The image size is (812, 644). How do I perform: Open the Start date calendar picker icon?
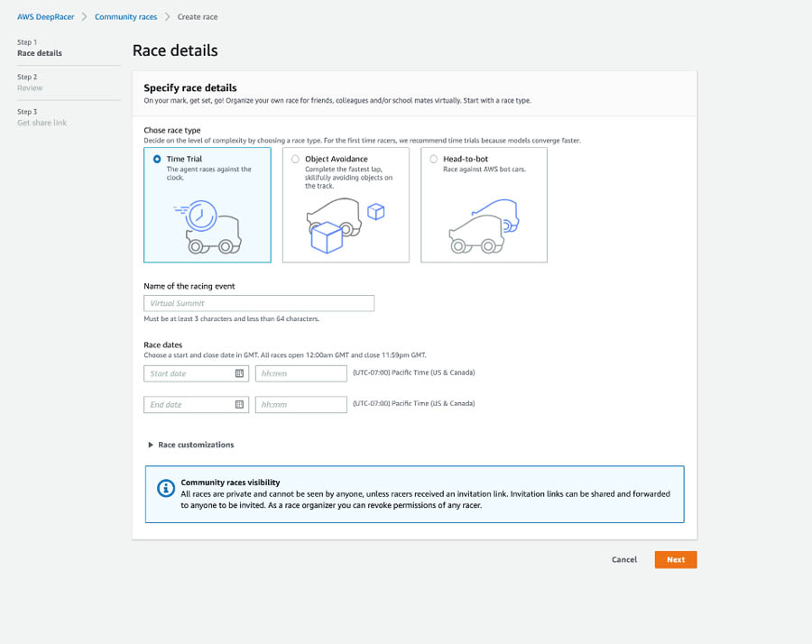[239, 373]
